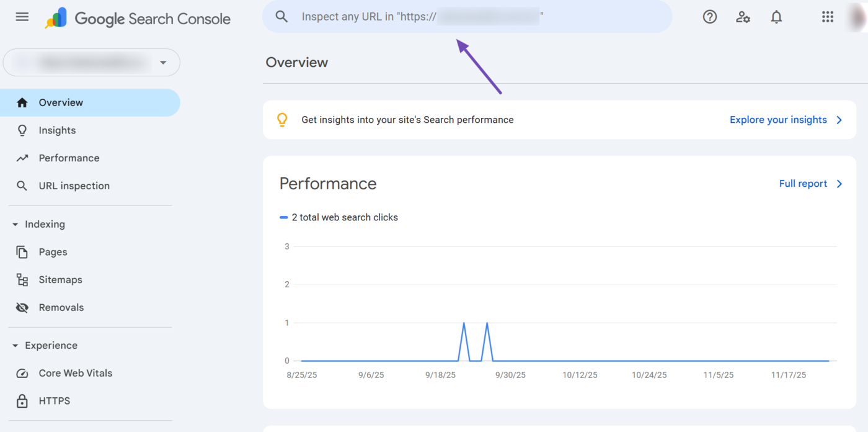Open the Removals report
Image resolution: width=868 pixels, height=432 pixels.
(61, 307)
